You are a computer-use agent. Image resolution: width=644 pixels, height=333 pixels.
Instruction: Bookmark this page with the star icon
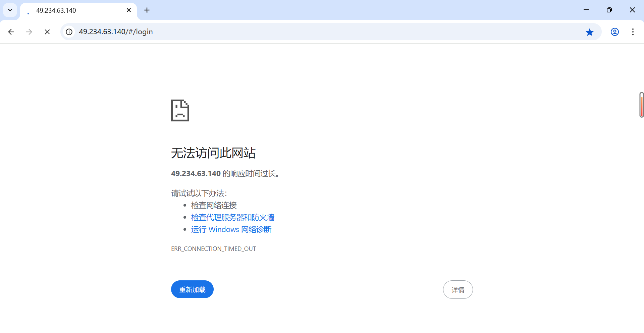pos(590,32)
